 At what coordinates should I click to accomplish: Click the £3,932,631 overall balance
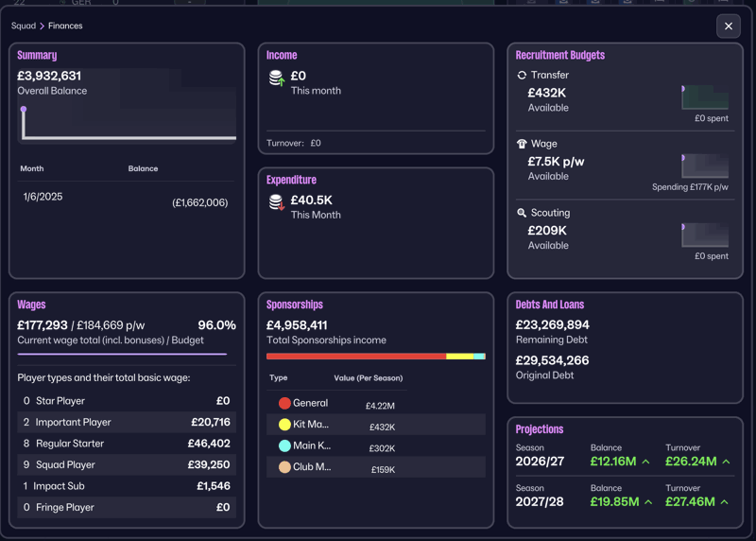(x=49, y=76)
